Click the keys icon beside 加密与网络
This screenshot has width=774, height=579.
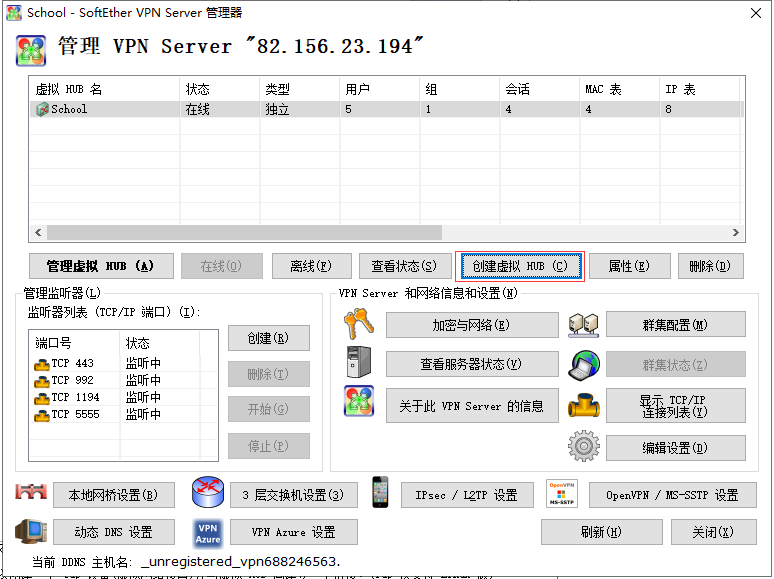pos(358,325)
